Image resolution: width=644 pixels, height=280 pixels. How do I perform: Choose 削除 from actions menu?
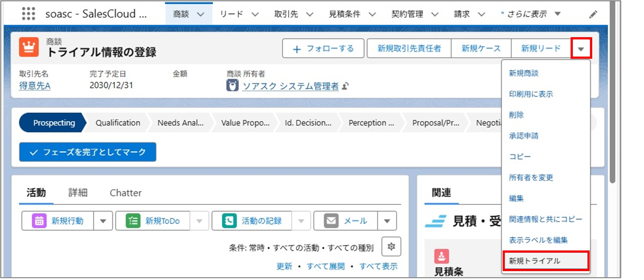pos(546,115)
